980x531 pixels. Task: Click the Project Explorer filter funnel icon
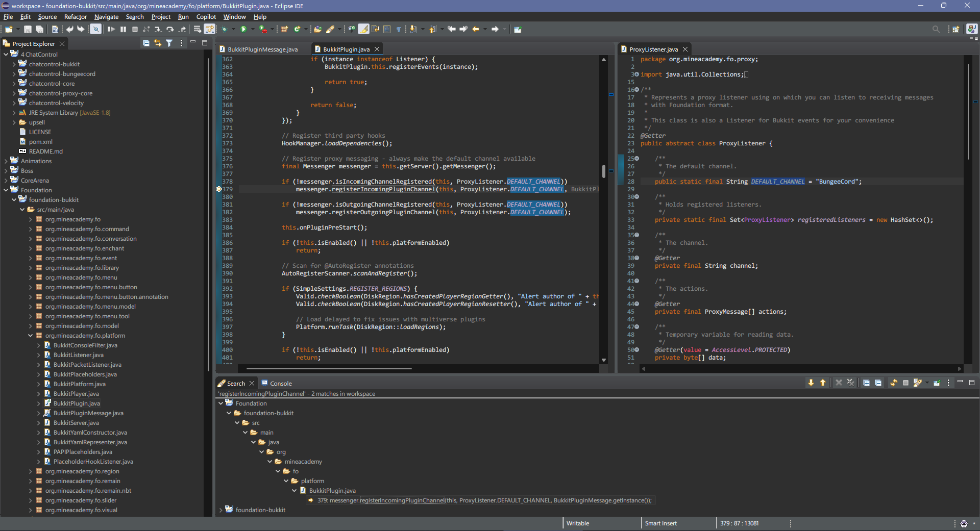point(169,43)
